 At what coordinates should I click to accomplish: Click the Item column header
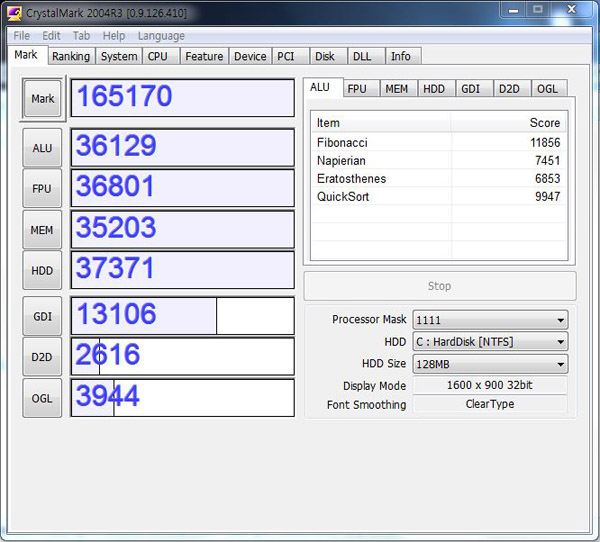point(381,122)
